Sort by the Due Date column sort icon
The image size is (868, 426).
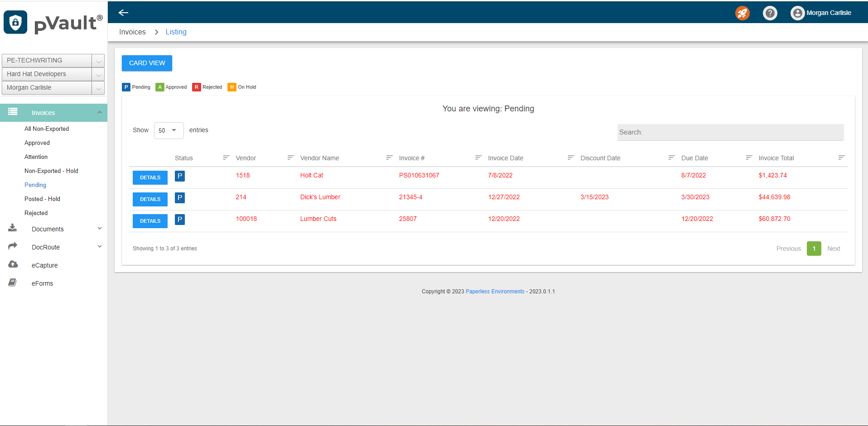pos(749,158)
